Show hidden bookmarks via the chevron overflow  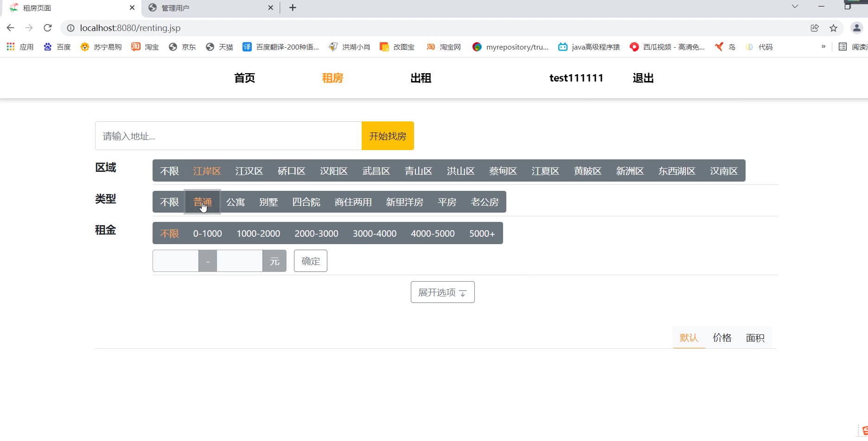(823, 47)
